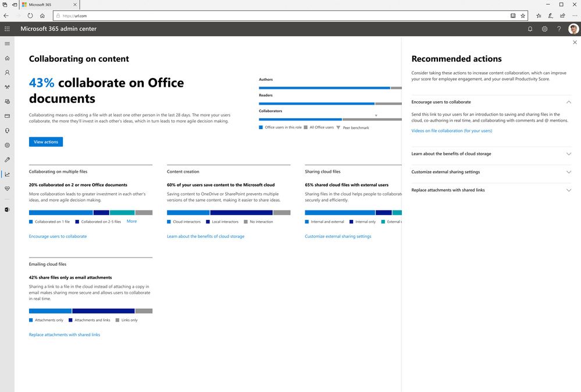Open the user account avatar
The width and height of the screenshot is (581, 392).
pos(573,29)
